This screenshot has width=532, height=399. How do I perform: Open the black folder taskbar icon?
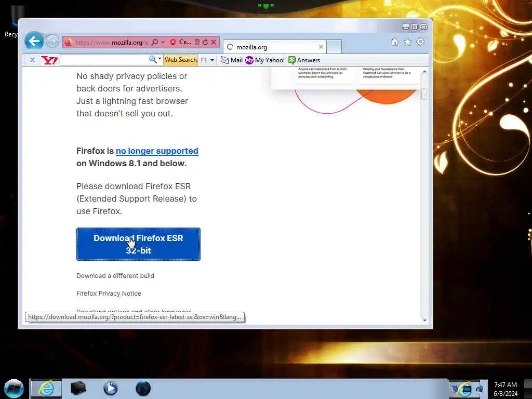pos(78,389)
